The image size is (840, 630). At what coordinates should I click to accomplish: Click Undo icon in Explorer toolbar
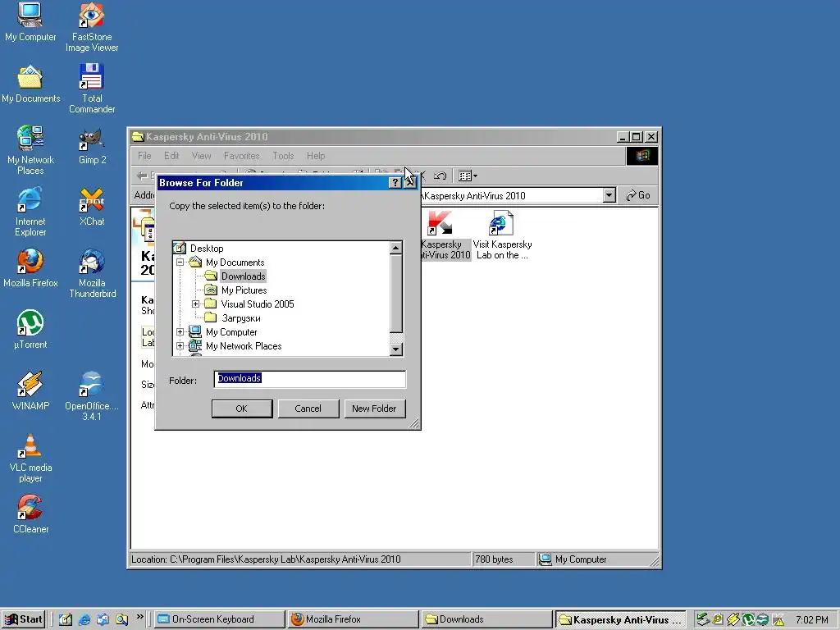click(441, 176)
